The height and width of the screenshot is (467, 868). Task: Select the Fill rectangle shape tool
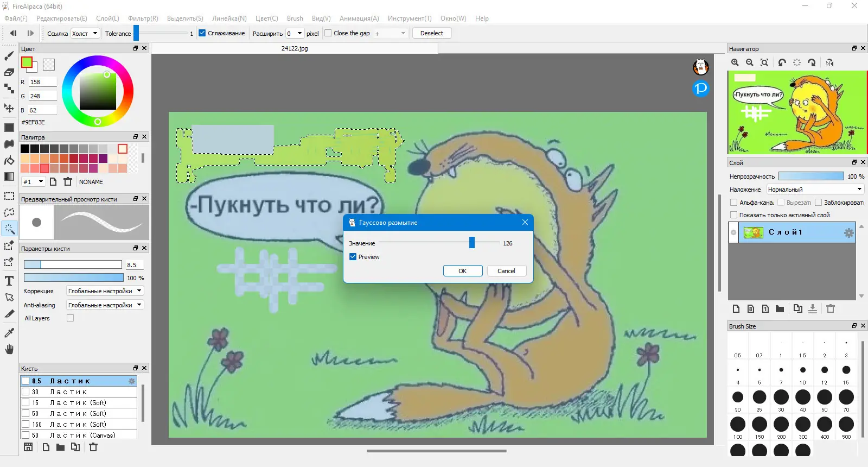[9, 128]
